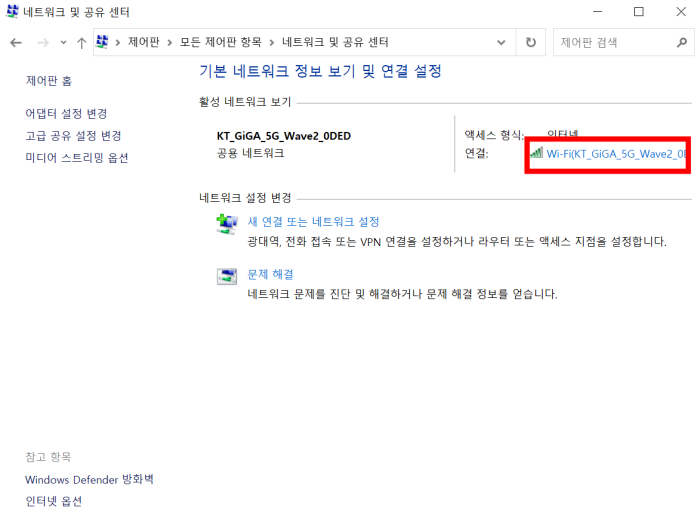Image resolution: width=700 pixels, height=526 pixels.
Task: Select 모든 제어판 항목 breadcrumb
Action: (221, 42)
